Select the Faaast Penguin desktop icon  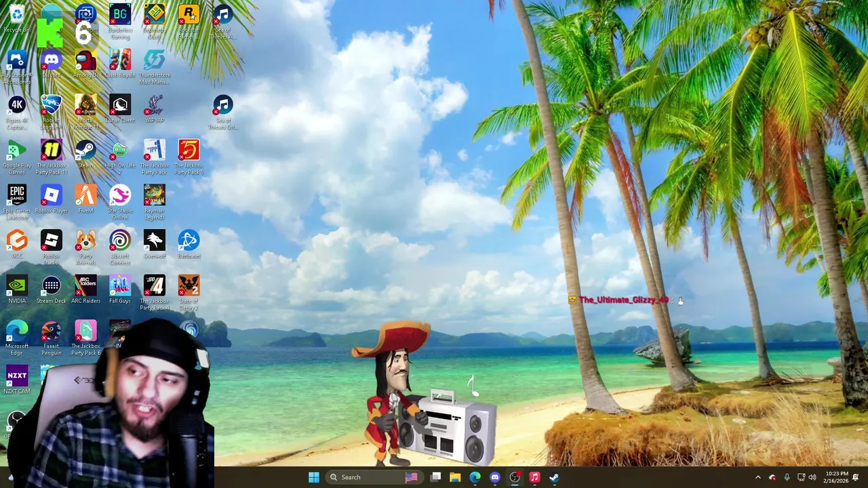(51, 338)
